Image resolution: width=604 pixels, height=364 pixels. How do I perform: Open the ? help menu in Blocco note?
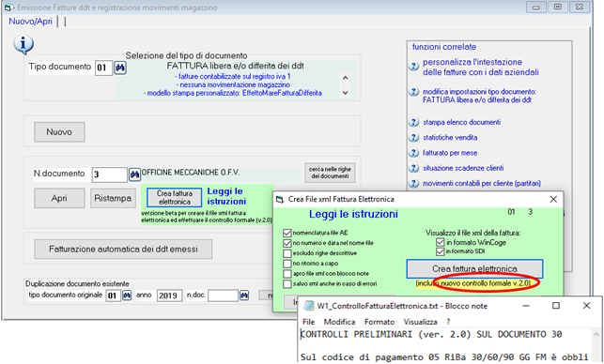(448, 322)
